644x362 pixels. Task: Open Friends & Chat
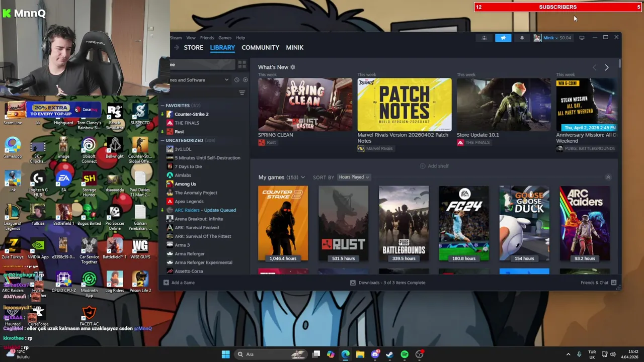coord(598,283)
